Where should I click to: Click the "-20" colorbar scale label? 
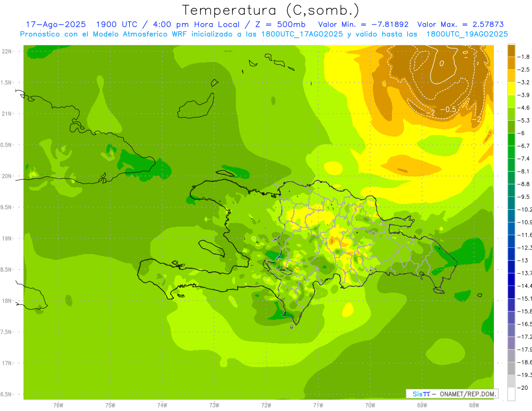pyautogui.click(x=523, y=388)
